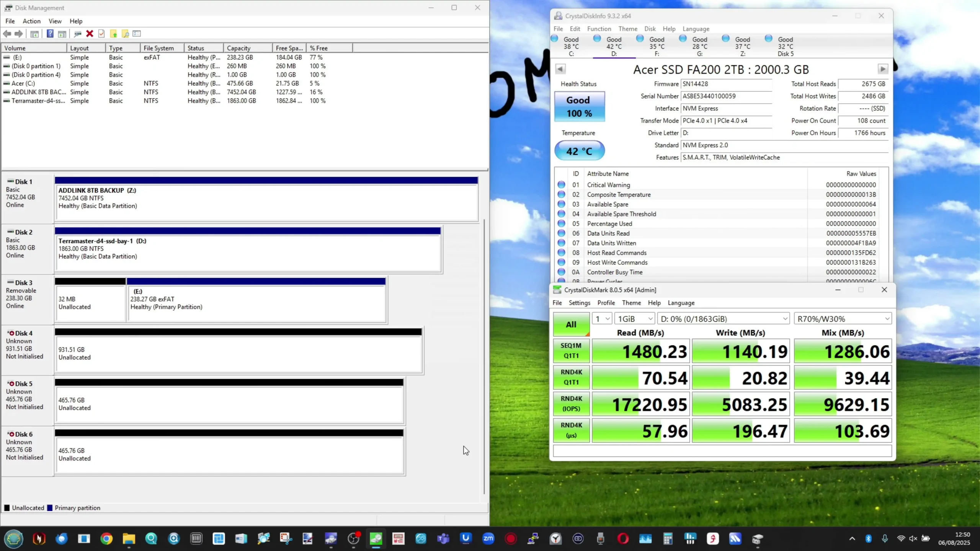Screen dimensions: 980x551
Task: Click the 42 °C temperature button
Action: 580,151
